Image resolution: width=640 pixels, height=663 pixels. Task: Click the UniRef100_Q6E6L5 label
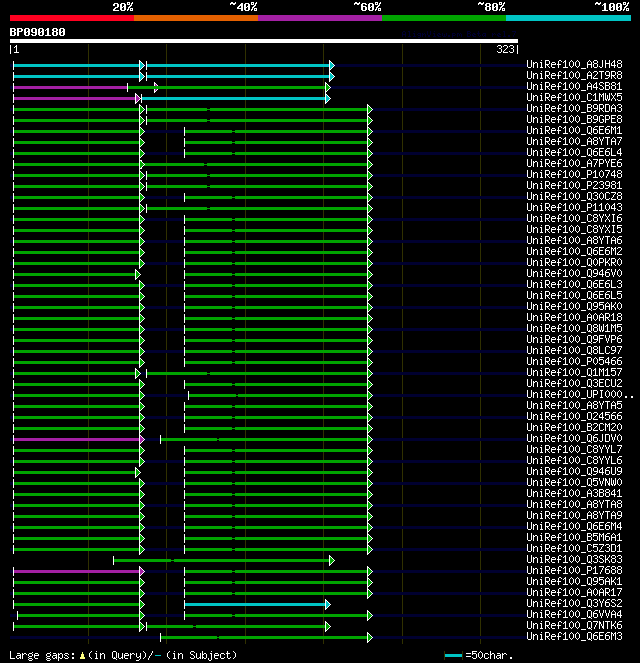(x=574, y=295)
